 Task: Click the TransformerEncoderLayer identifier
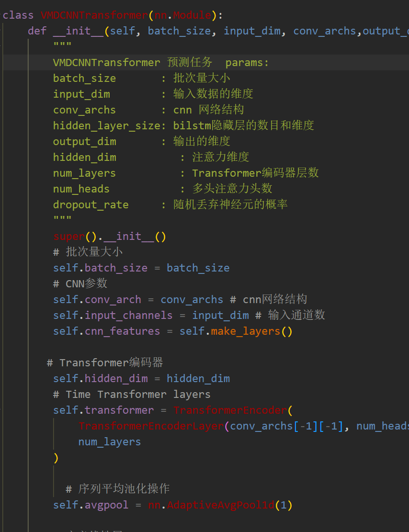click(150, 426)
